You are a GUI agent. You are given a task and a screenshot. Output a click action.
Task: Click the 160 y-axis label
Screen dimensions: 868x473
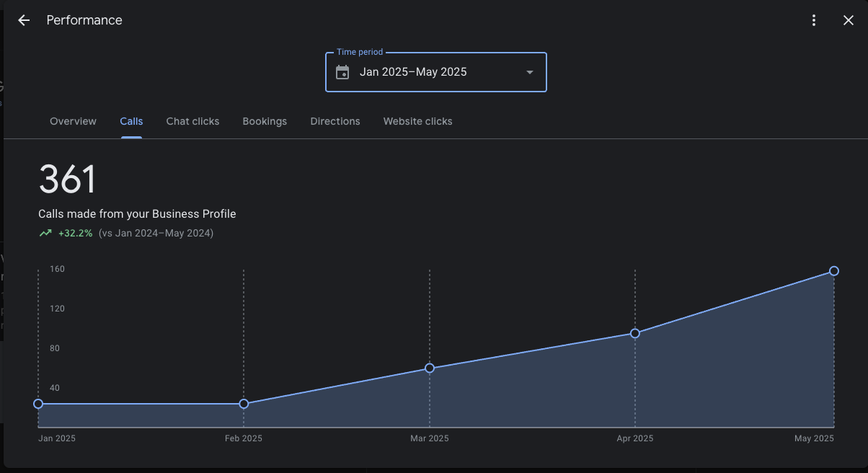57,269
